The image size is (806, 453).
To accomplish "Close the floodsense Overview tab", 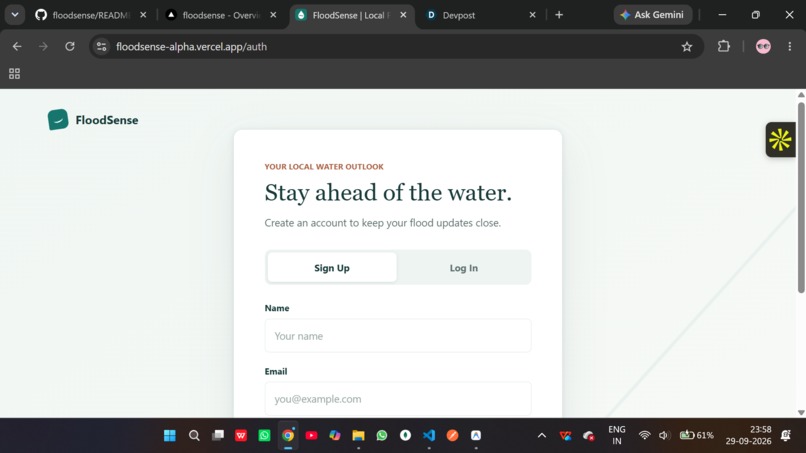I will click(x=273, y=15).
